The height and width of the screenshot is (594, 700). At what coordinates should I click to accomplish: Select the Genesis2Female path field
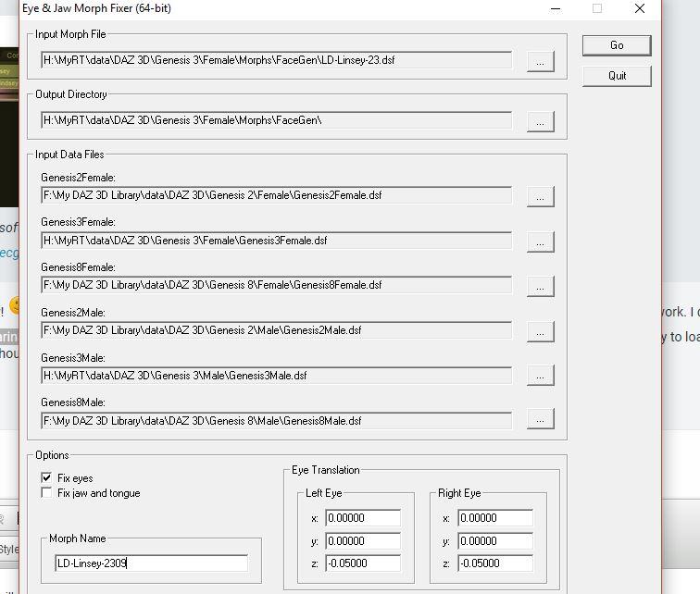coord(276,195)
